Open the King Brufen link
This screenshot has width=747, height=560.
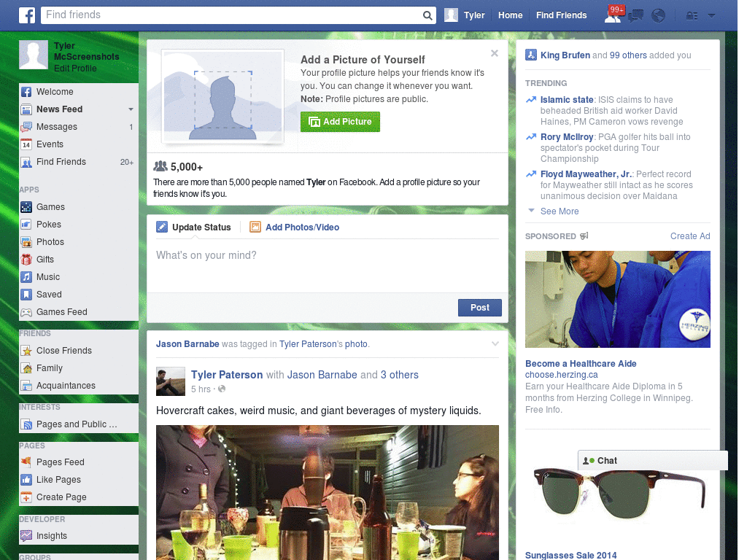pyautogui.click(x=565, y=55)
